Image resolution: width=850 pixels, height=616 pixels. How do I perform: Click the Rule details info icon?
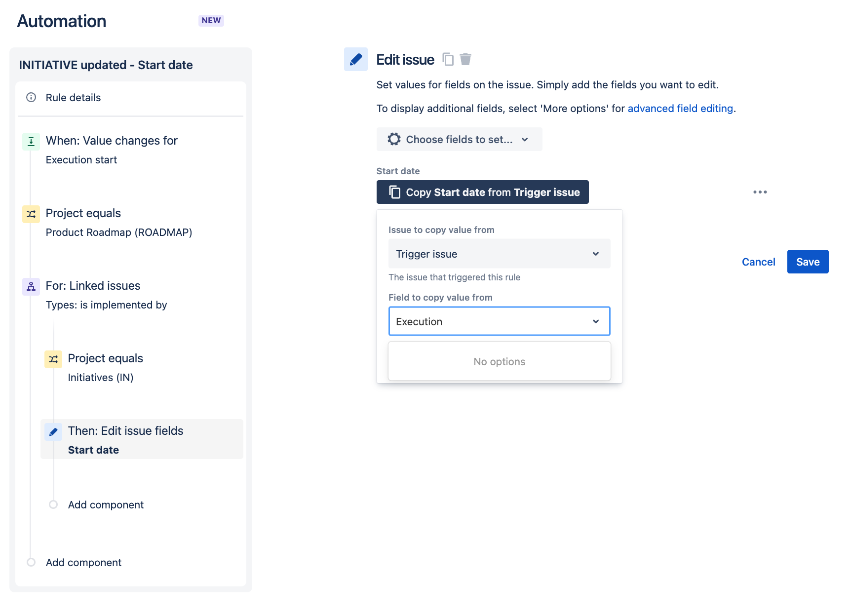(31, 97)
